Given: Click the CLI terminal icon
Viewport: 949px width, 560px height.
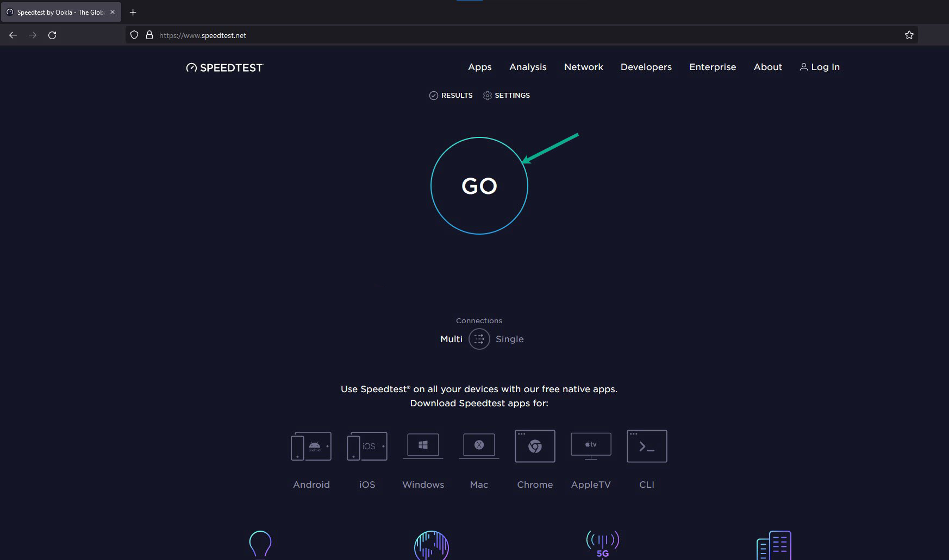Looking at the screenshot, I should click(647, 446).
